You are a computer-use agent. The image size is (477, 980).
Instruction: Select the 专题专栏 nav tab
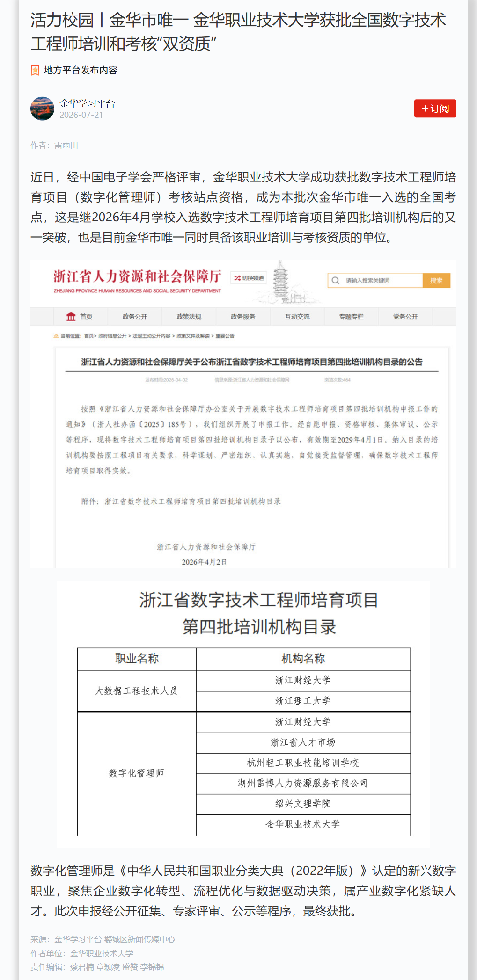(351, 317)
